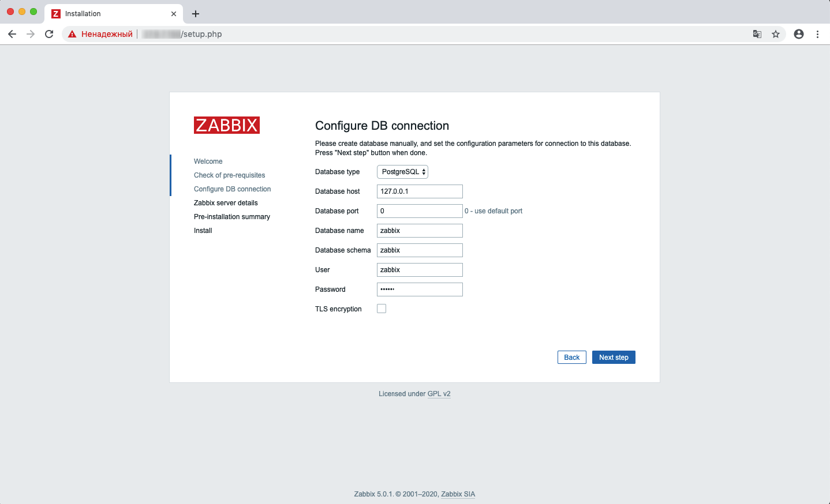Click the Configure DB connection heading

tap(382, 126)
